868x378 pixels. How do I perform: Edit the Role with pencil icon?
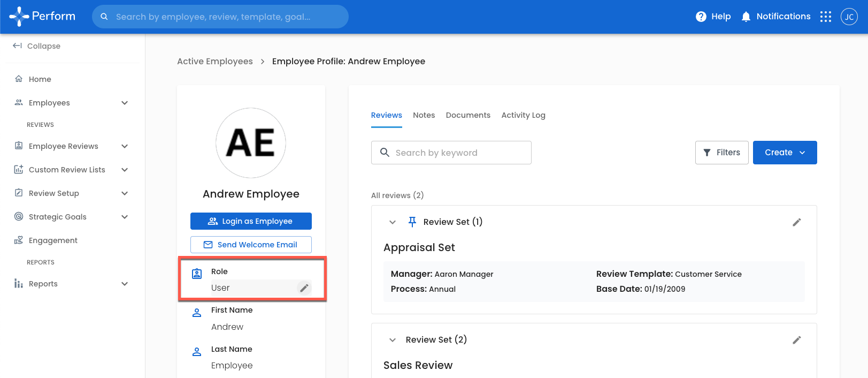coord(304,288)
